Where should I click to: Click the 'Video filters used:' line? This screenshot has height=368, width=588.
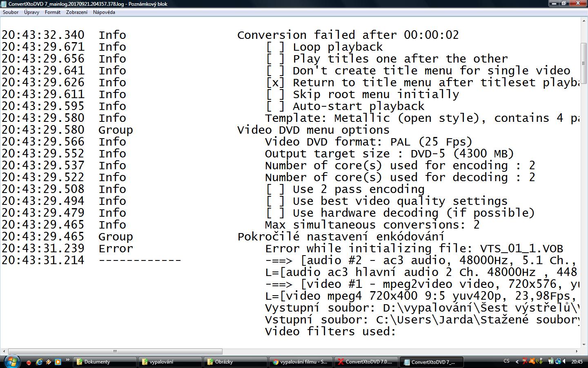[331, 332]
